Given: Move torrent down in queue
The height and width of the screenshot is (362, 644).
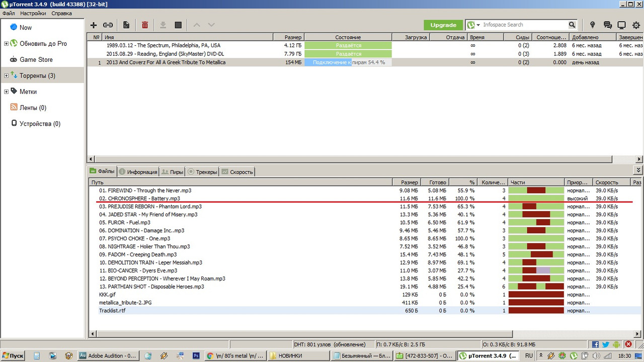Looking at the screenshot, I should pos(211,25).
